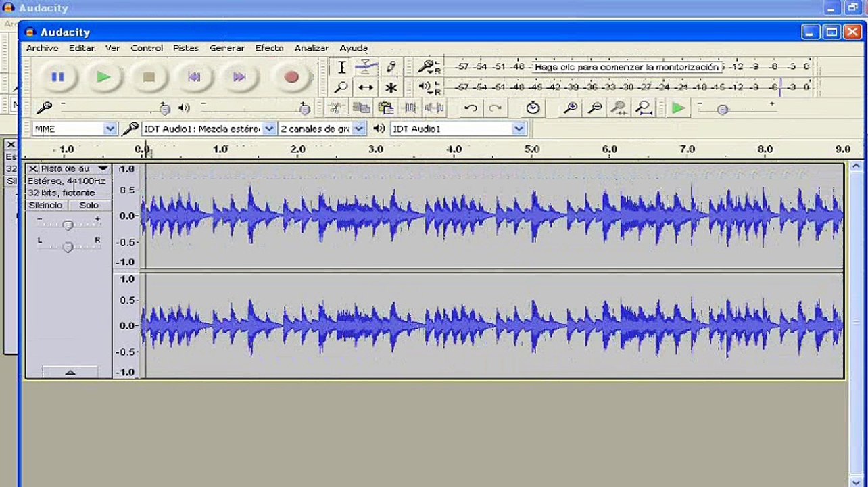Start recording with the red Record button
The width and height of the screenshot is (868, 487).
tap(291, 77)
